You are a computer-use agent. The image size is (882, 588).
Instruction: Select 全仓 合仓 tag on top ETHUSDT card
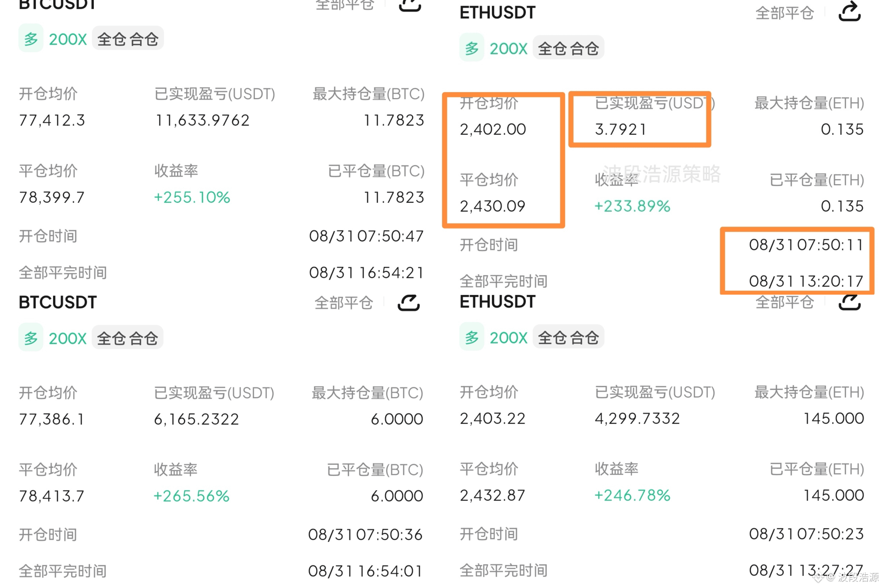(x=568, y=48)
